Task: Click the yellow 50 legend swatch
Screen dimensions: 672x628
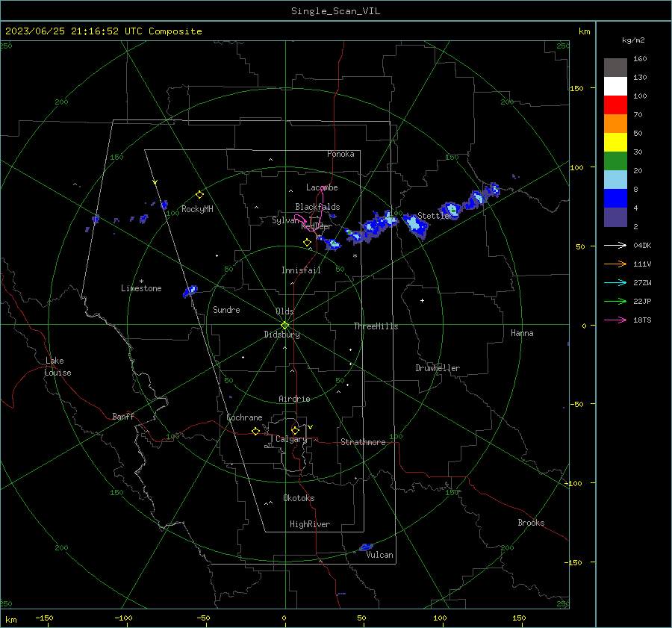Action: tap(615, 143)
